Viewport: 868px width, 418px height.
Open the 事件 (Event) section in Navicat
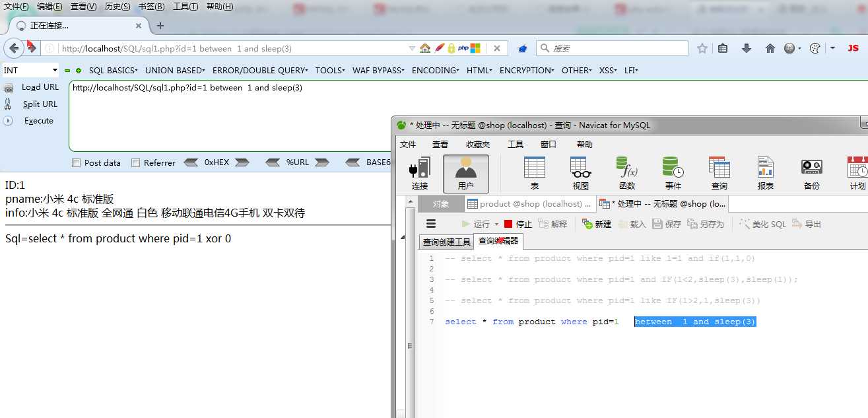point(673,174)
